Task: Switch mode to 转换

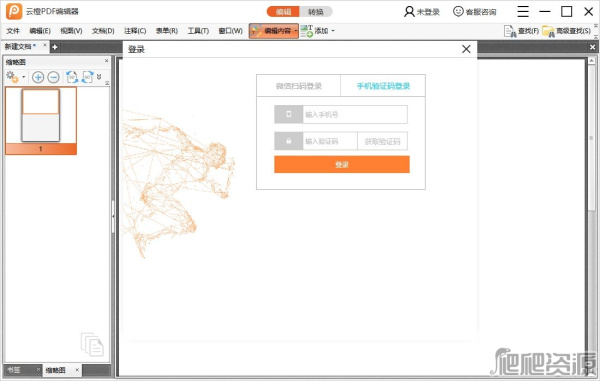Action: [x=316, y=12]
